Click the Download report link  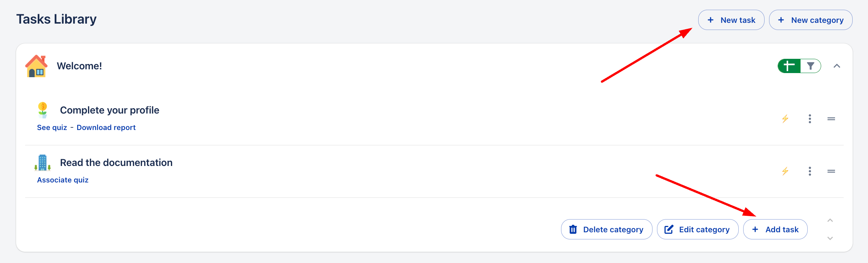click(x=106, y=127)
